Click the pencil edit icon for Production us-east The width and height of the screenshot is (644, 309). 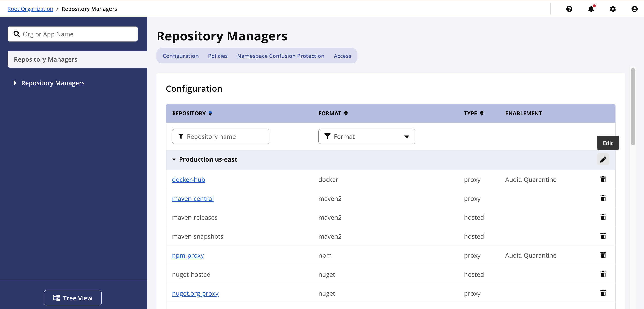tap(603, 159)
